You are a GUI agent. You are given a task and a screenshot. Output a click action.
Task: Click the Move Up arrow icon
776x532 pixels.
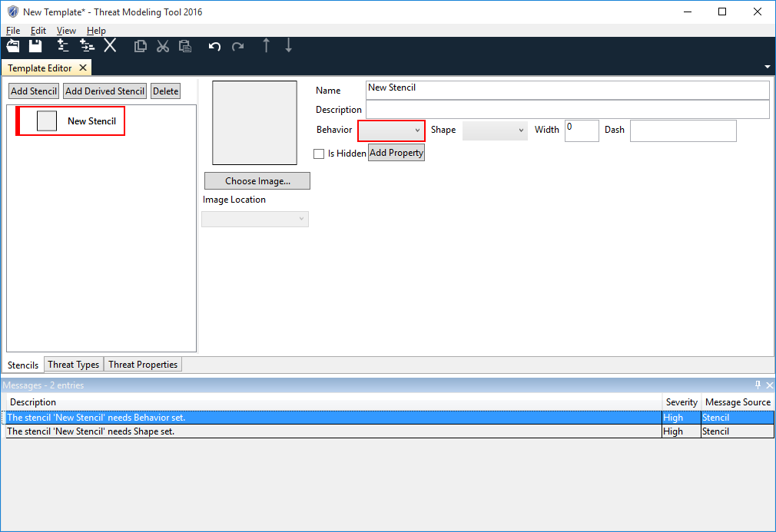pos(267,46)
